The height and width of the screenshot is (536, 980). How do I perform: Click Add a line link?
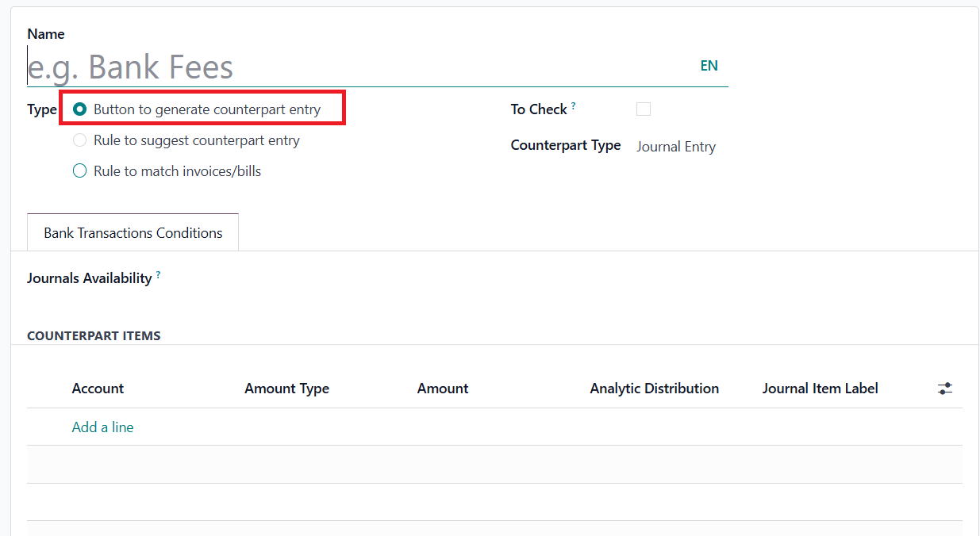[x=102, y=427]
